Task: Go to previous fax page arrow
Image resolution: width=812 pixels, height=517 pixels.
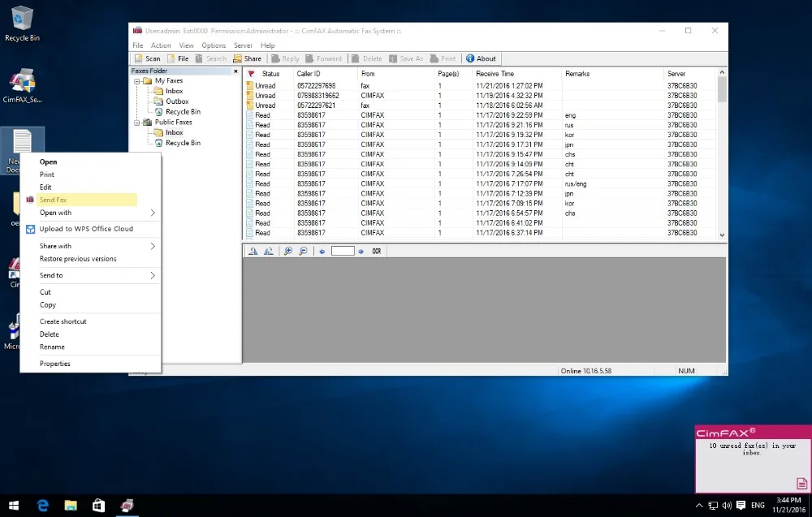Action: click(x=322, y=252)
